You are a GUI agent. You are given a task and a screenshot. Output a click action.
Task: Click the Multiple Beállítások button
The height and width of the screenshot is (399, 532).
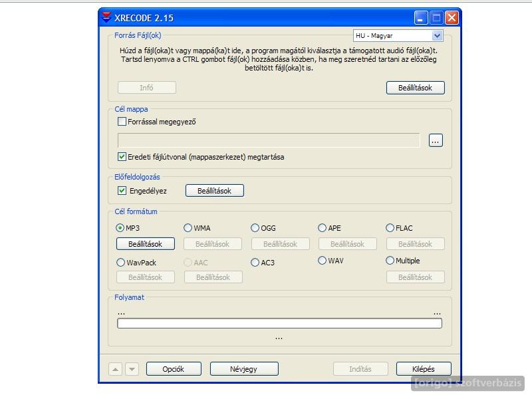[x=415, y=277]
